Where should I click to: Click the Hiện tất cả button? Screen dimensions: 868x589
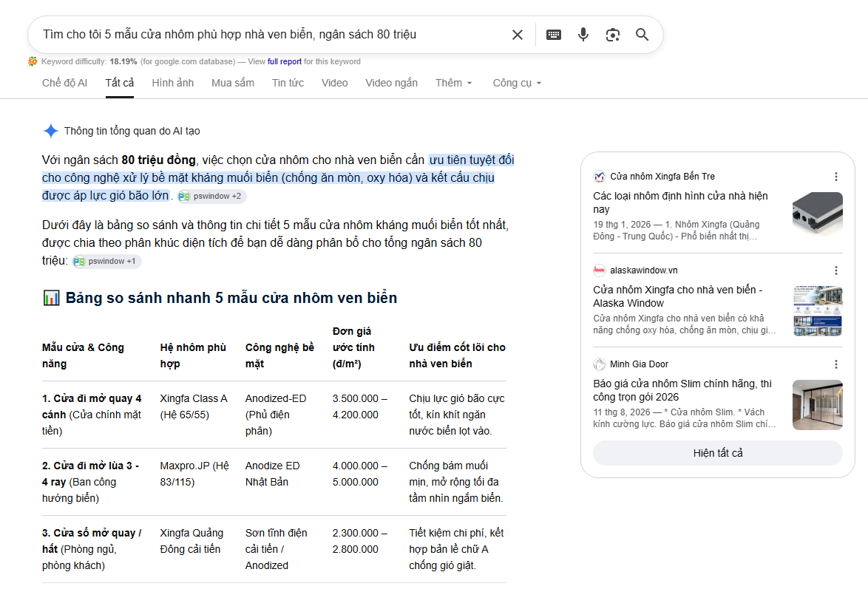pyautogui.click(x=717, y=453)
